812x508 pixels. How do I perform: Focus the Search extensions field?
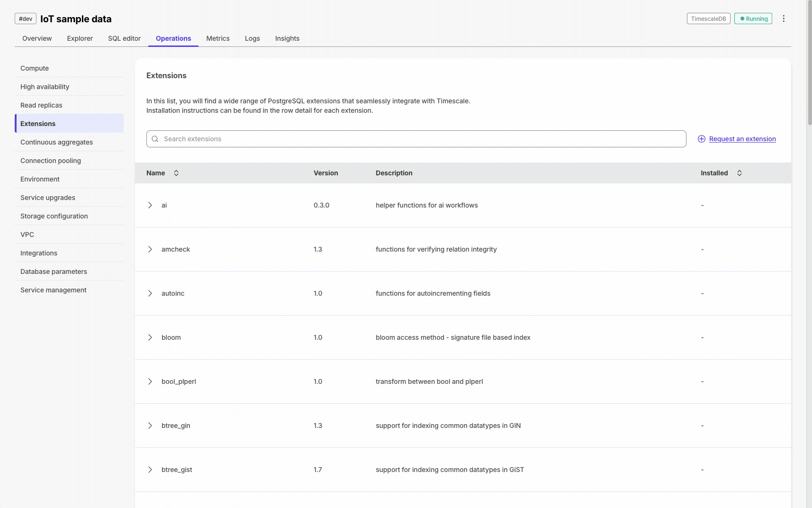416,139
